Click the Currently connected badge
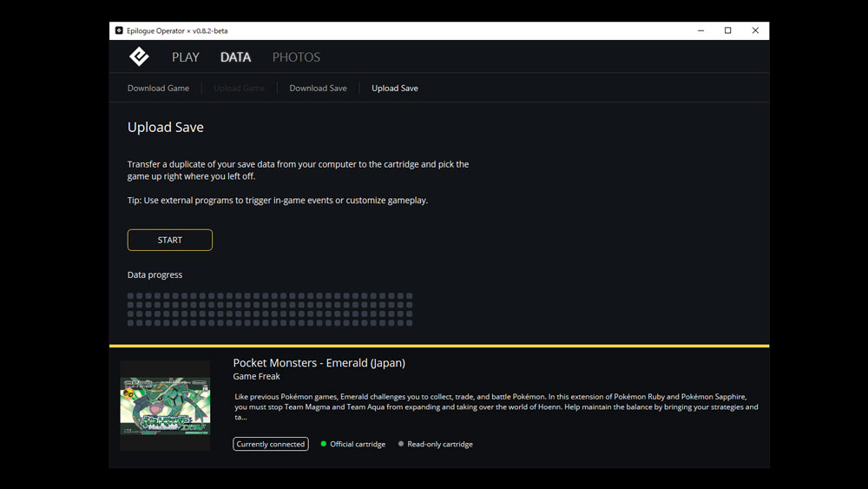Image resolution: width=868 pixels, height=489 pixels. pyautogui.click(x=271, y=444)
